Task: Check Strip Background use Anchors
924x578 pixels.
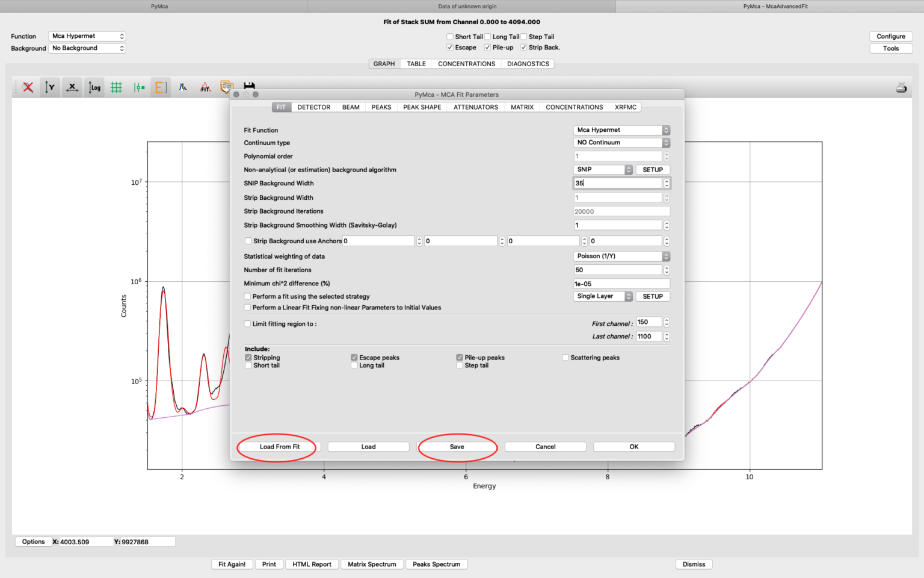Action: tap(248, 240)
